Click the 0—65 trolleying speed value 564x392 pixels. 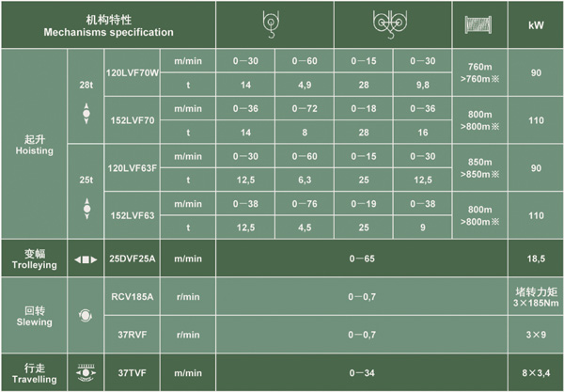click(362, 259)
